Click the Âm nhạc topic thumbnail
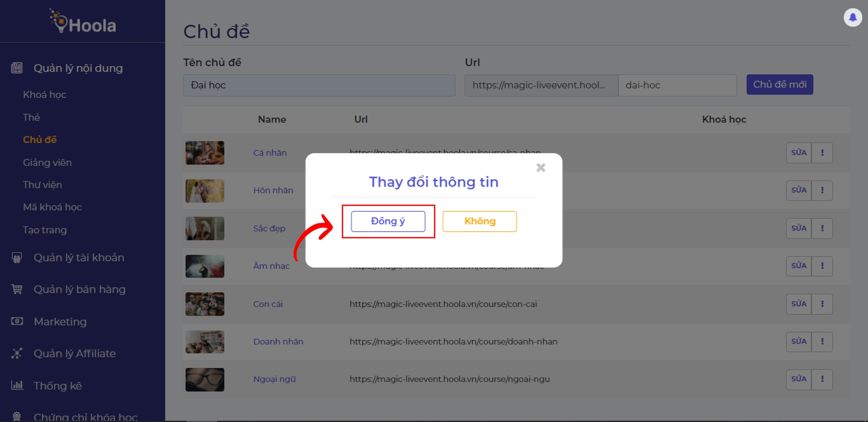868x422 pixels. click(205, 266)
